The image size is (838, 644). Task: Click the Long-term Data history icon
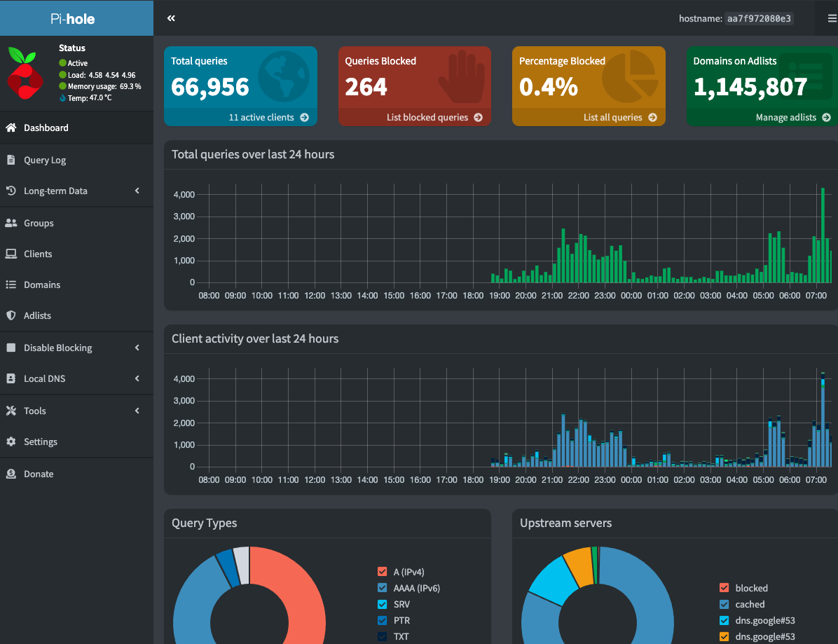(x=11, y=191)
